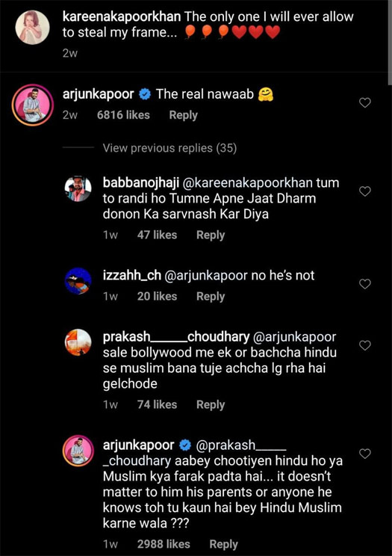Viewport: 392px width, 556px height.
Task: Reply to arjunkapoor's 6816 likes comment
Action: pos(183,115)
